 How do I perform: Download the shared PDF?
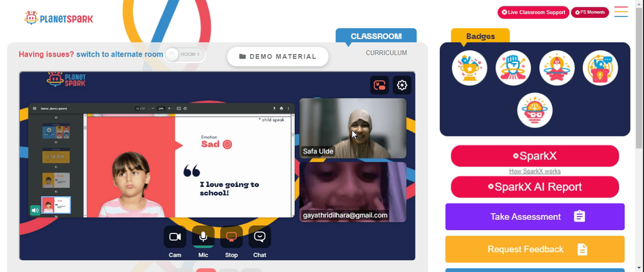[274, 109]
